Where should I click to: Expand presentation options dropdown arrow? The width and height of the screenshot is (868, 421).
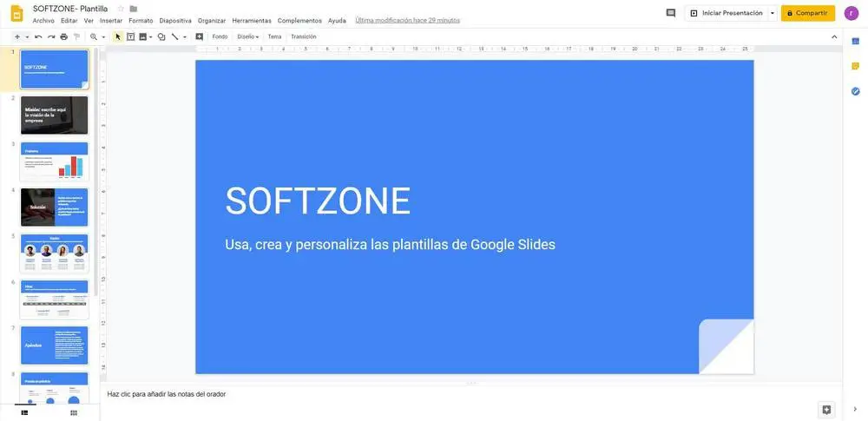[x=773, y=13]
